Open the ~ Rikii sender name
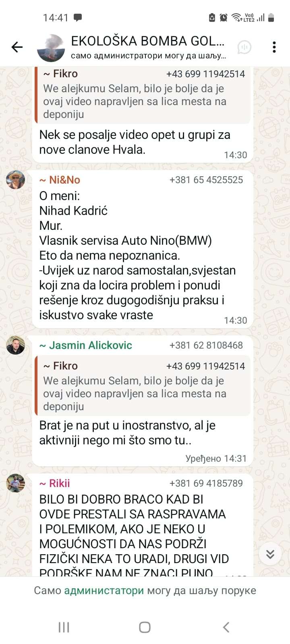Viewport: 290px width, 644px height. (54, 483)
